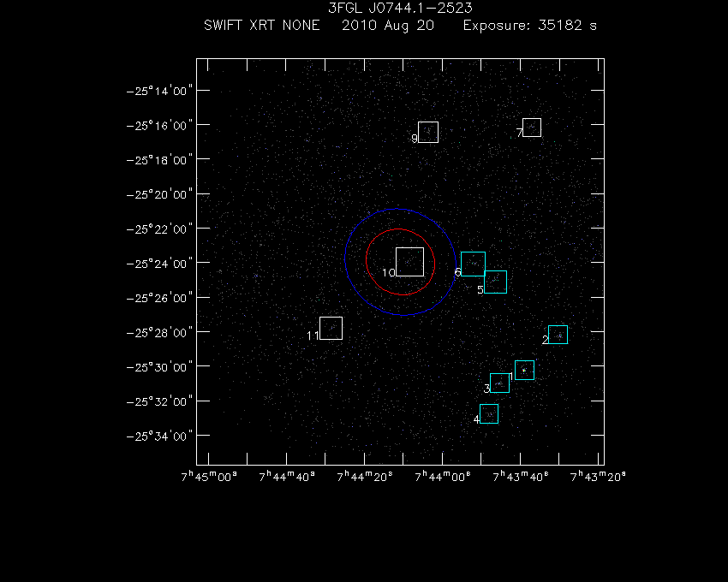This screenshot has height=582, width=728.
Task: Click the white box of source 7
Action: click(532, 128)
